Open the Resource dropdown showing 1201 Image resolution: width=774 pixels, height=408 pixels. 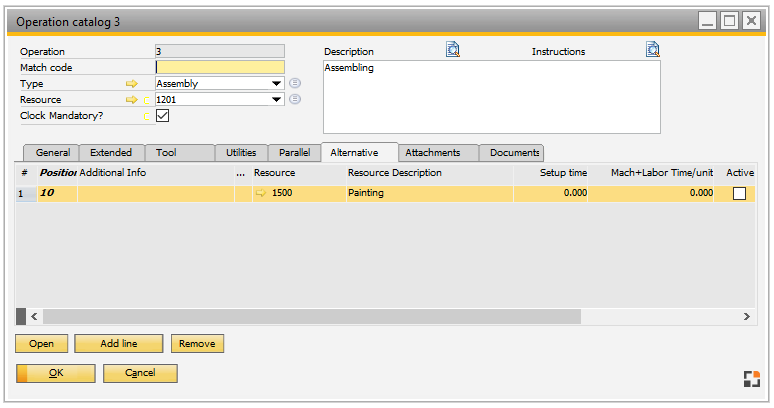(x=277, y=100)
